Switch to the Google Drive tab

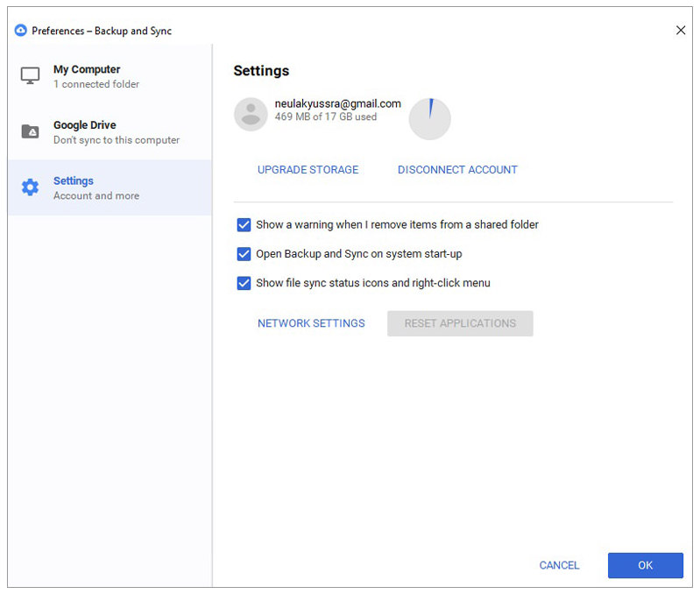click(x=110, y=132)
